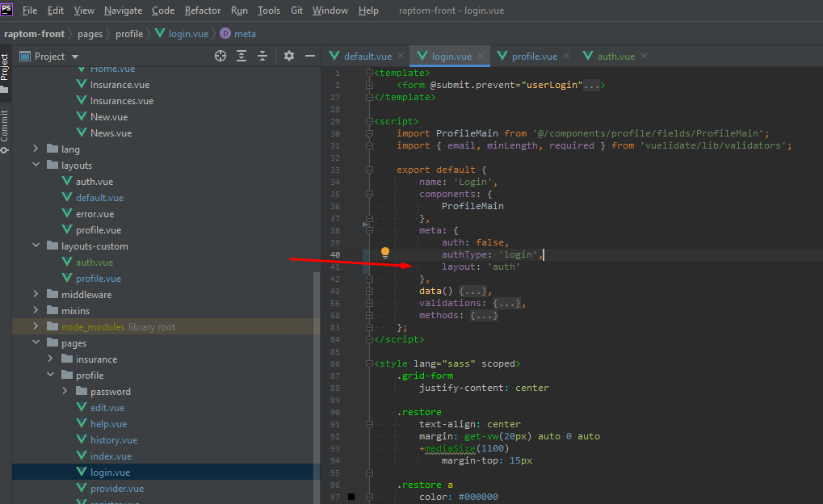Viewport: 823px width, 504px height.
Task: Open the Project view dropdown arrow
Action: point(75,57)
